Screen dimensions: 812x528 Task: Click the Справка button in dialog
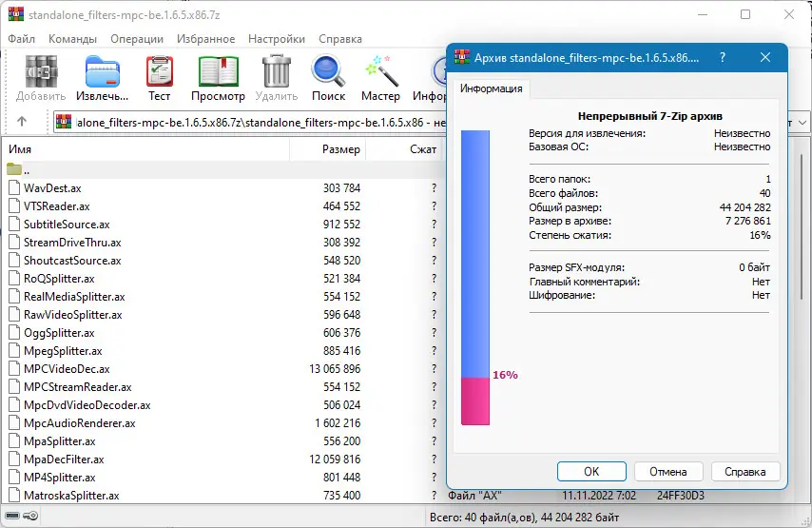tap(745, 472)
